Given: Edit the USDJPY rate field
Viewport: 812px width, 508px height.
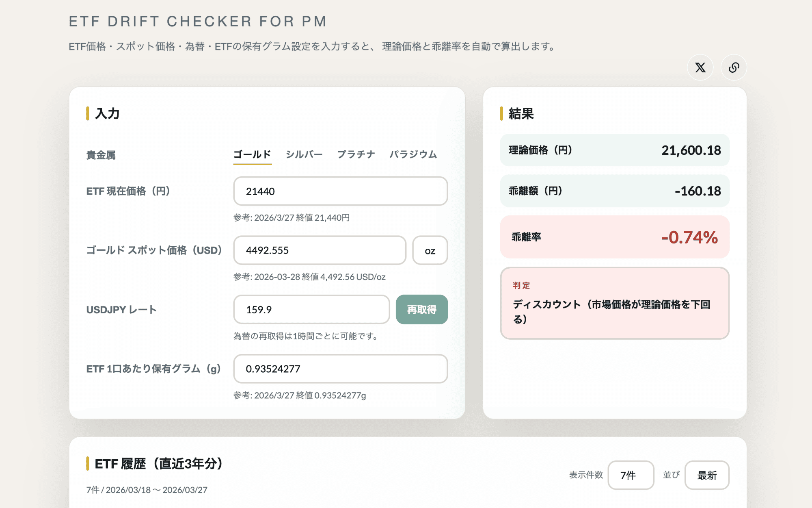Looking at the screenshot, I should pyautogui.click(x=311, y=310).
